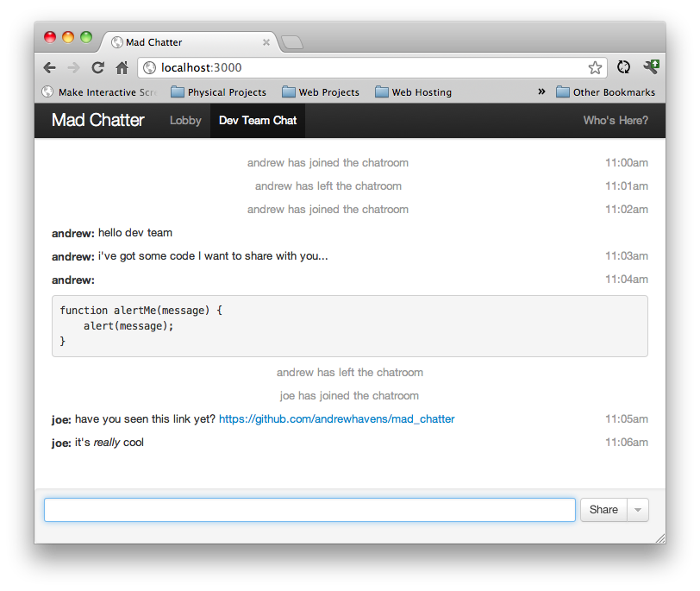Click the 11:04am timestamp

[x=627, y=280]
